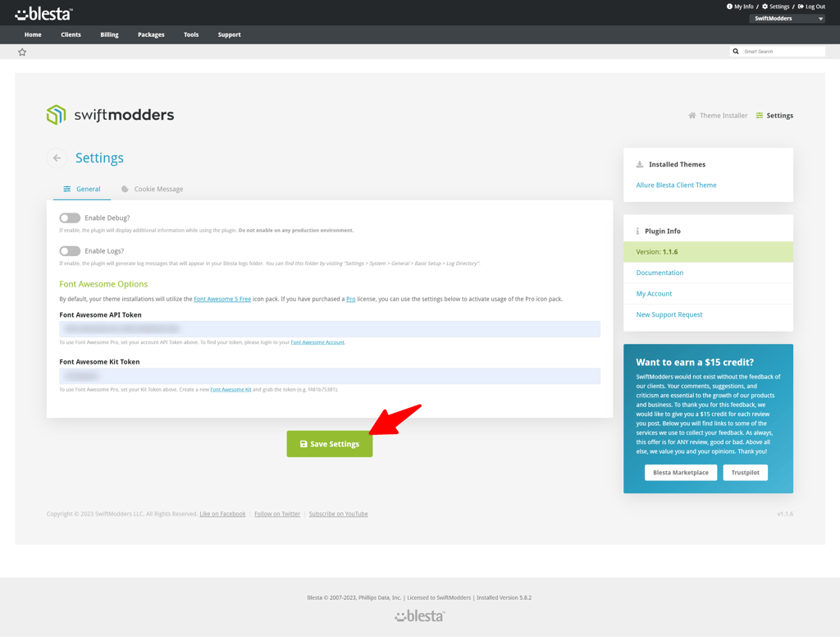
Task: Click the Blesta Marketplace button
Action: (x=681, y=472)
